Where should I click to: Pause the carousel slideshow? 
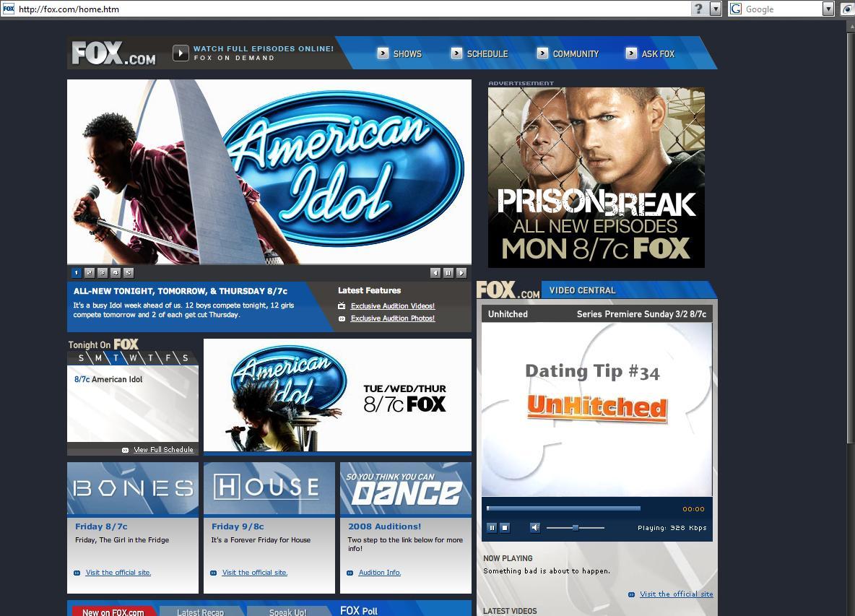[448, 272]
